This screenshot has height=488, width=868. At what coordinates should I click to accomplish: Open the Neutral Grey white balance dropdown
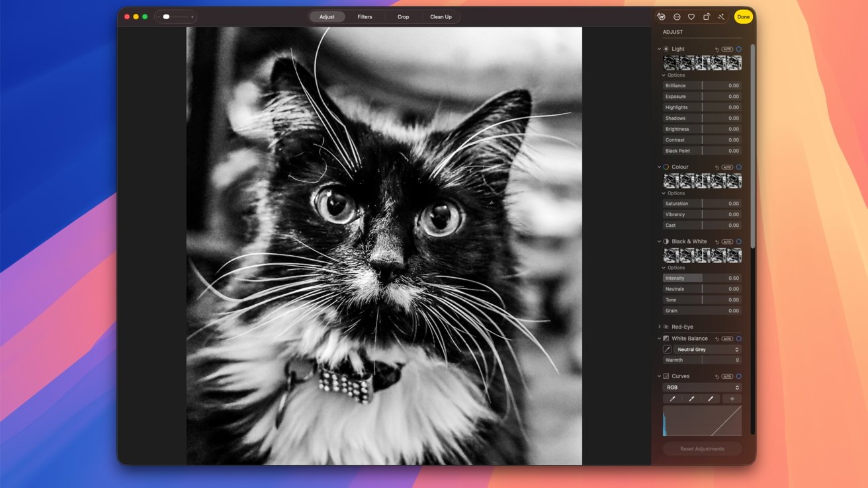click(x=707, y=349)
